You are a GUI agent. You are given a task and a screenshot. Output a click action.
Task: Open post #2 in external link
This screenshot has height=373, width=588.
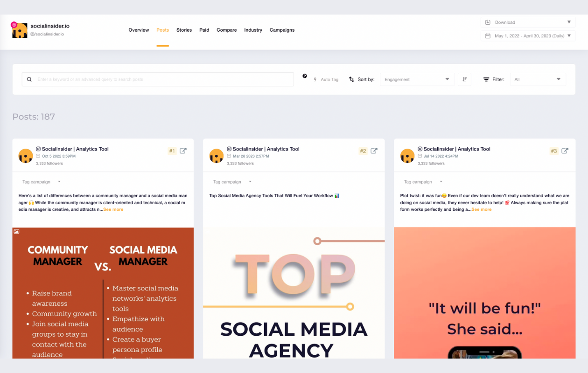pos(374,151)
